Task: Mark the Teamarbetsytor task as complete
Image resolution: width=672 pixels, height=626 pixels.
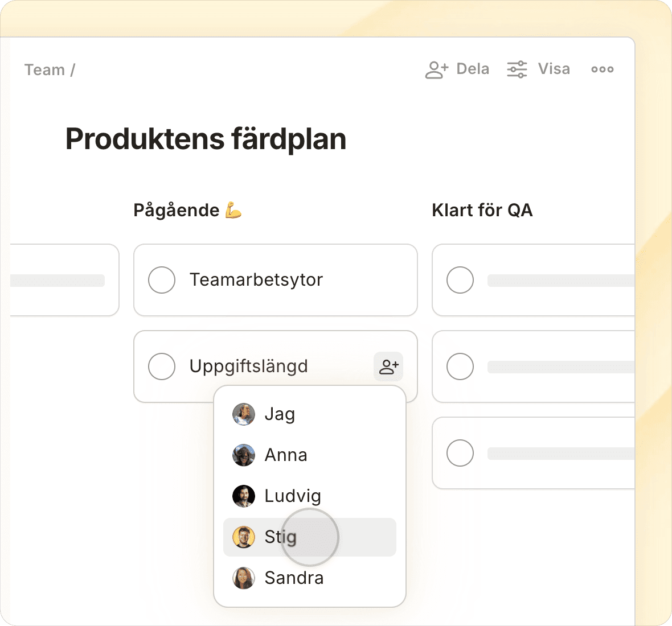Action: pyautogui.click(x=162, y=280)
